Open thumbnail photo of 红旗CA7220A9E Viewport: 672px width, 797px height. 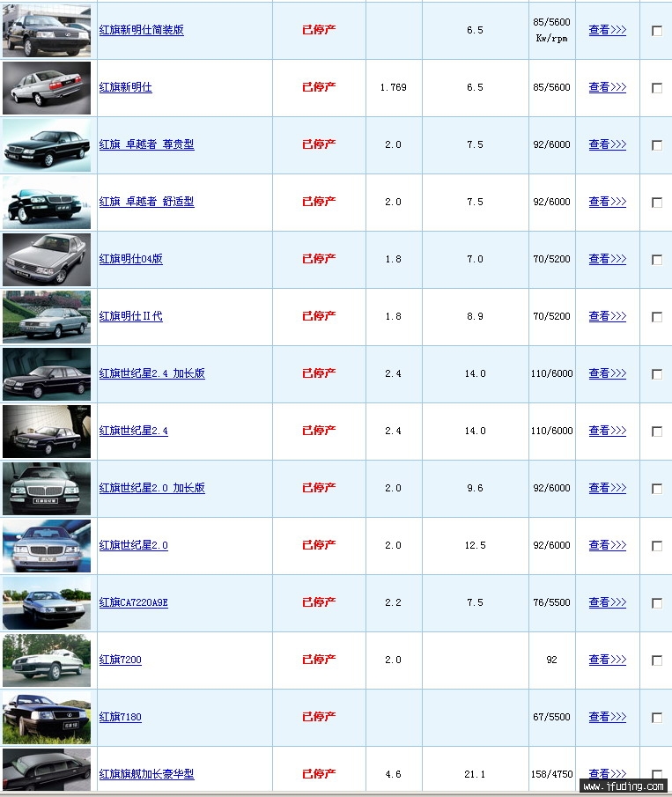(x=47, y=603)
